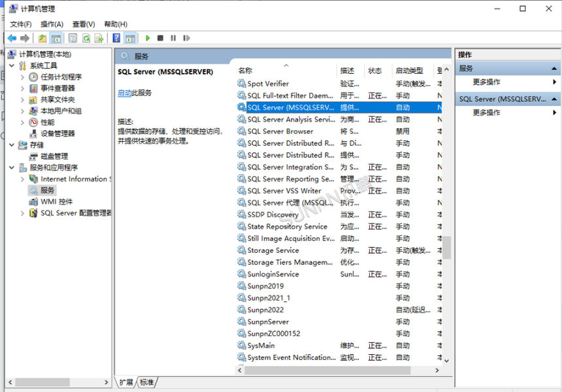Toggle the show/hide action pane icon
Viewport: 562px width, 392px height.
[130, 38]
